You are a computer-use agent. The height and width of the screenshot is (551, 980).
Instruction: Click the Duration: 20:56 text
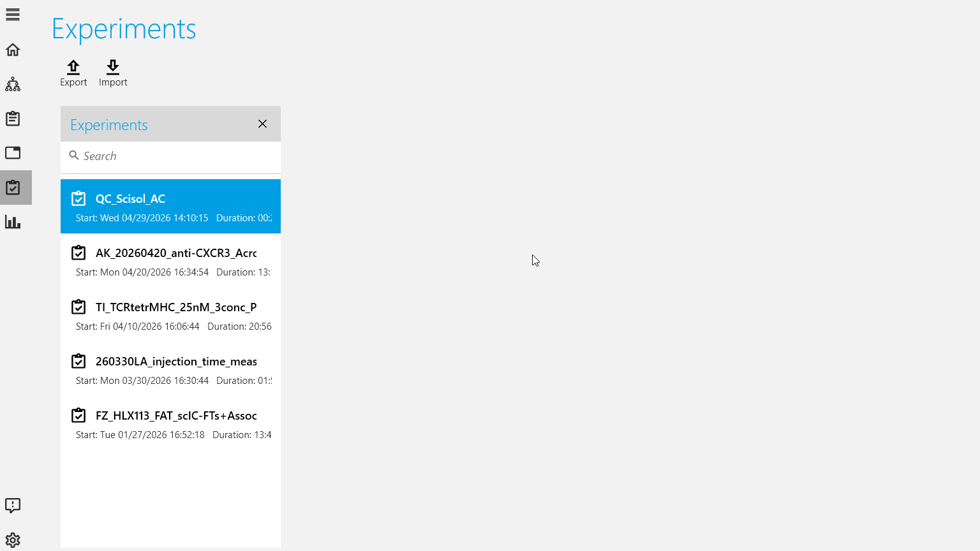(x=239, y=327)
